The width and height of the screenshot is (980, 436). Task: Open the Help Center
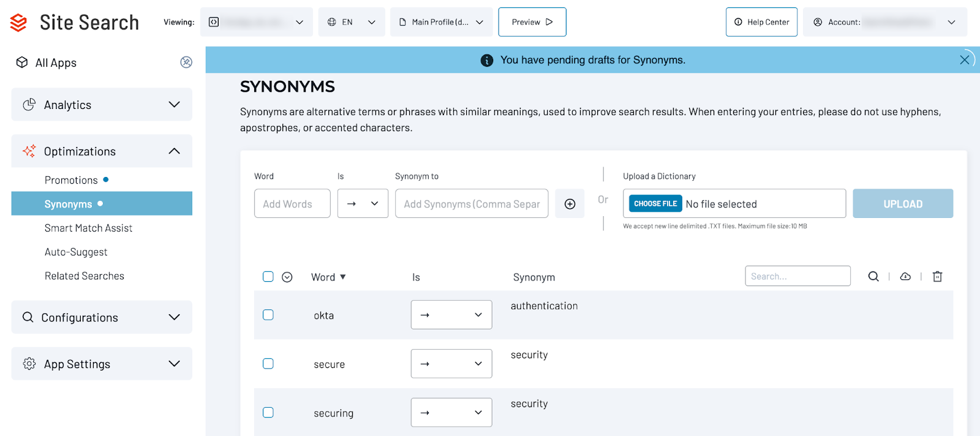click(762, 22)
